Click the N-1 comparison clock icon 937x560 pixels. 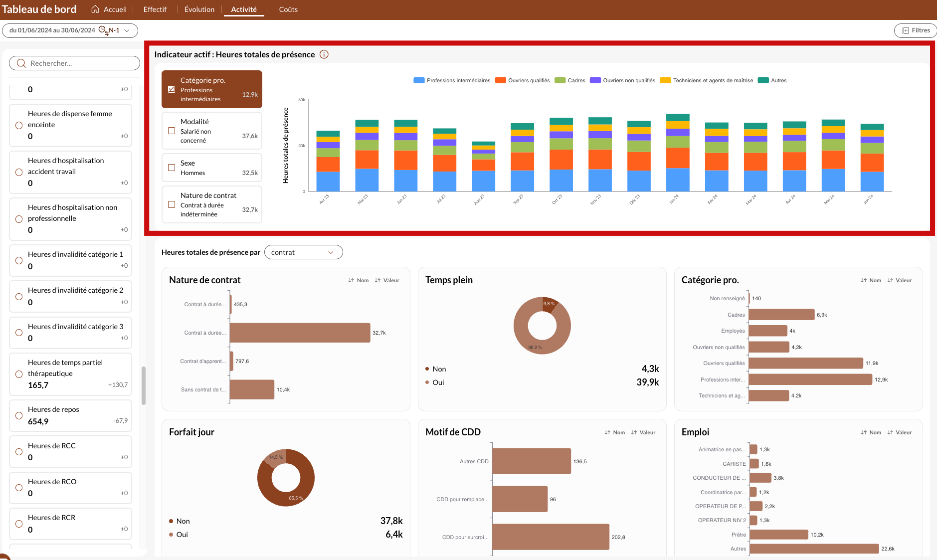click(x=103, y=30)
